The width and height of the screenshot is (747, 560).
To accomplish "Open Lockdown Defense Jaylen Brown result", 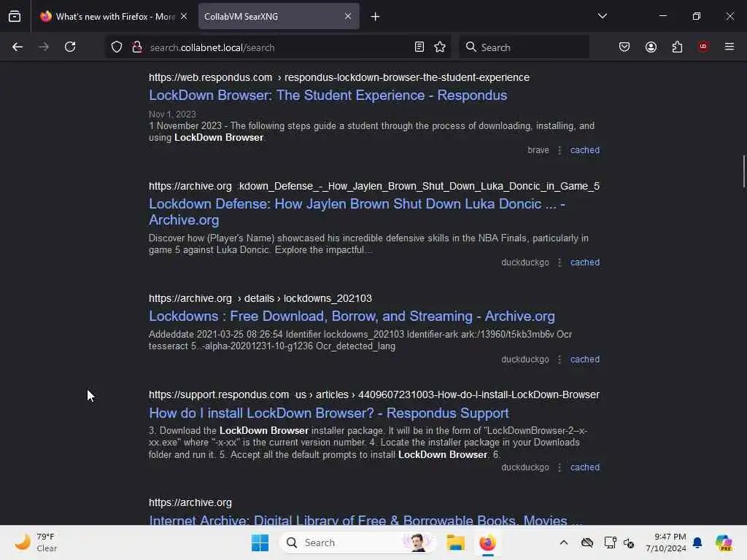I will pos(357,212).
